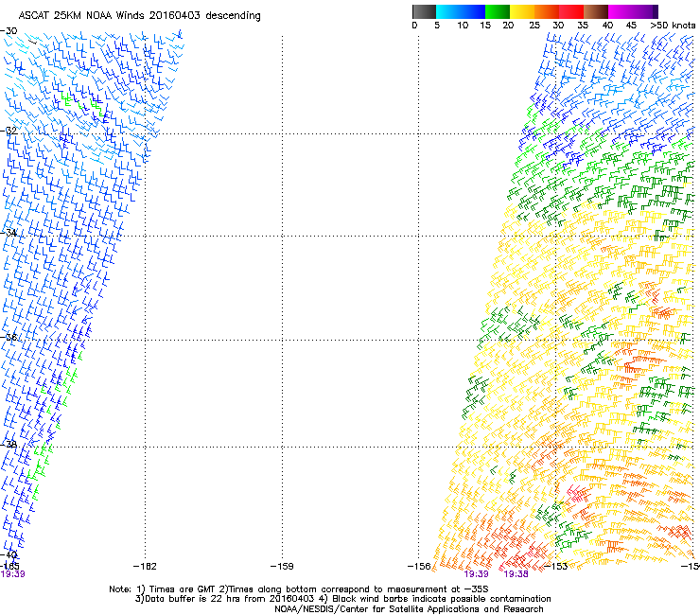This screenshot has height=615, width=700.
Task: Click the note "3)Data buffer is 22 hrs from 20160403"
Action: [x=224, y=599]
